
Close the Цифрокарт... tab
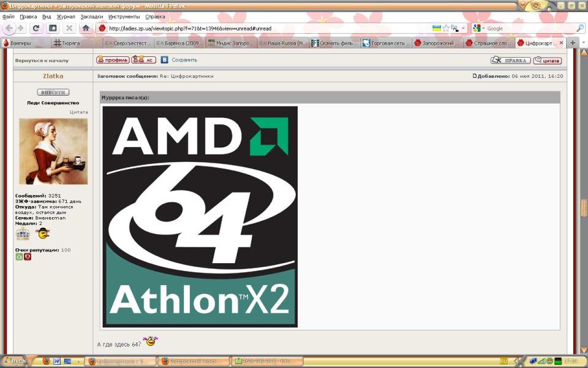561,43
